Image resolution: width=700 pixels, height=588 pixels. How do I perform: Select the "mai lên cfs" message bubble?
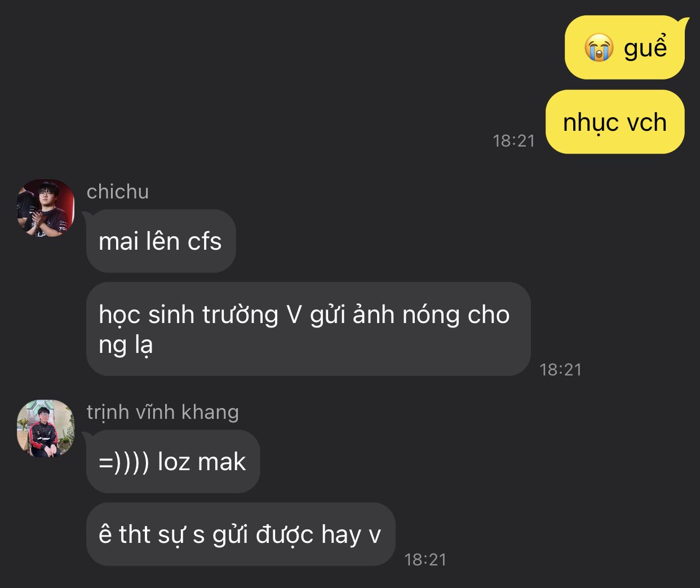tap(161, 241)
